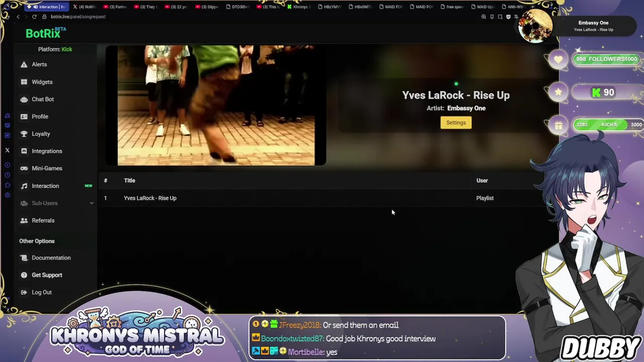Switch to the (3) 22 yo YouTube tab
The image size is (644, 362).
click(177, 7)
